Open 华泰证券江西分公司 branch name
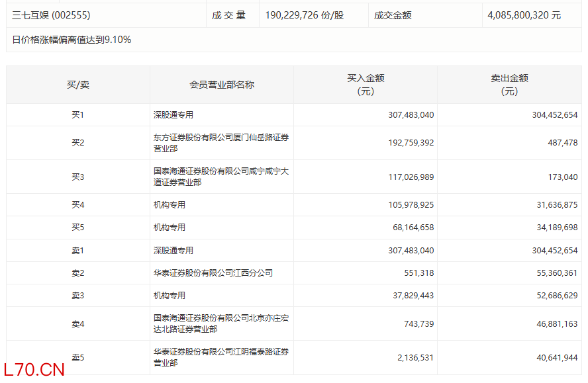This screenshot has height=383, width=588. click(213, 273)
